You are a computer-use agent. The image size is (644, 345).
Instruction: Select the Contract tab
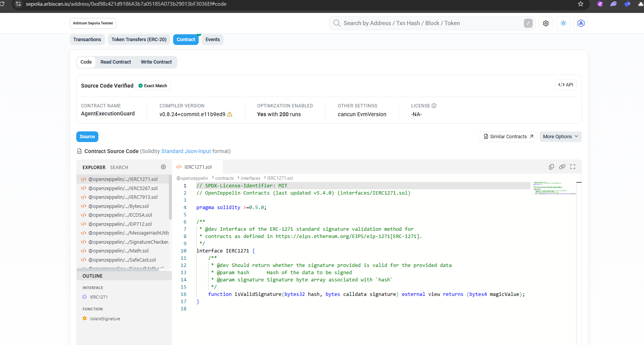pos(186,40)
